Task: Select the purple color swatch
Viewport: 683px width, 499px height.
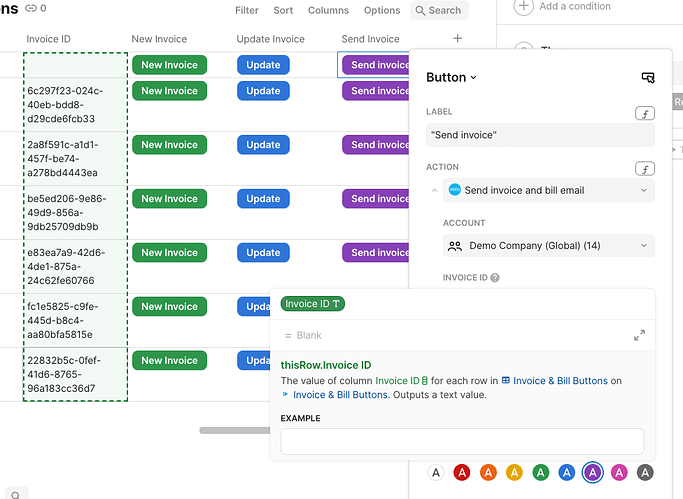Action: pos(592,472)
